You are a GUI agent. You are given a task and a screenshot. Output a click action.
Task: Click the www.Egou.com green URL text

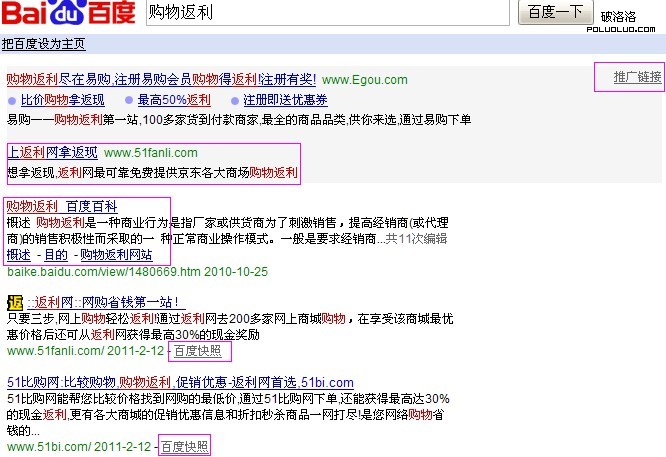click(365, 80)
